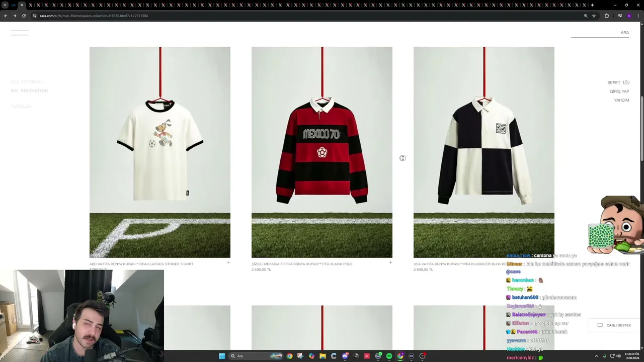Open Google Chrome from the taskbar

tap(289, 356)
